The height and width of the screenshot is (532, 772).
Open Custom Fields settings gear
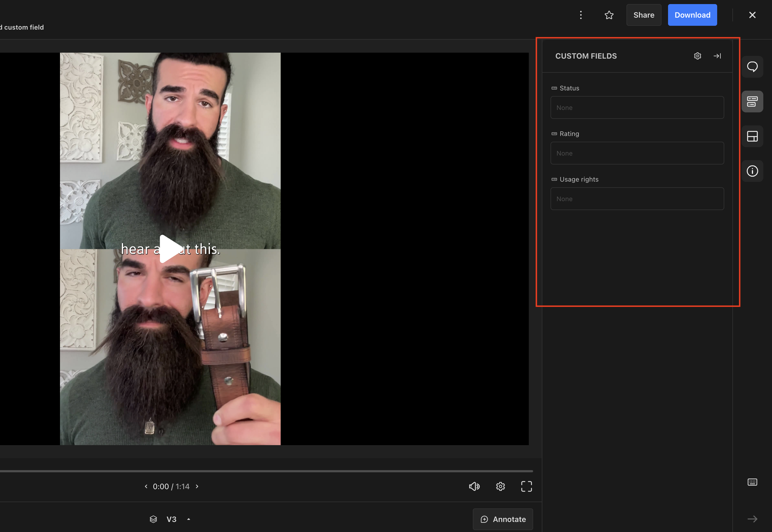point(698,56)
